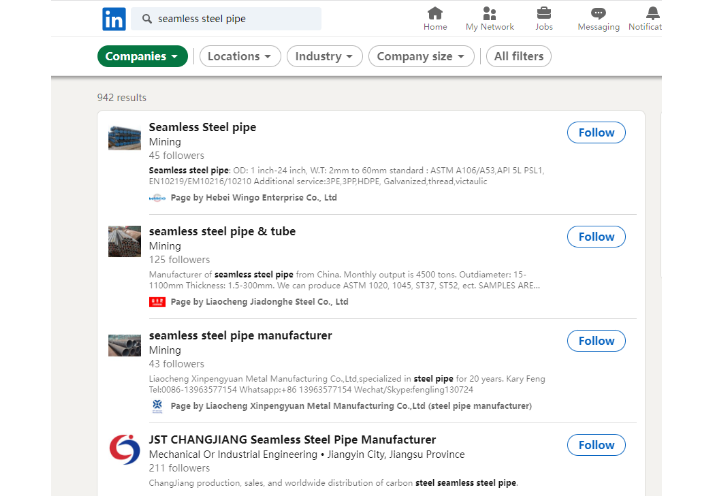This screenshot has width=711, height=498.
Task: Open the seamless steel pipe & tube thumbnail
Action: 125,242
